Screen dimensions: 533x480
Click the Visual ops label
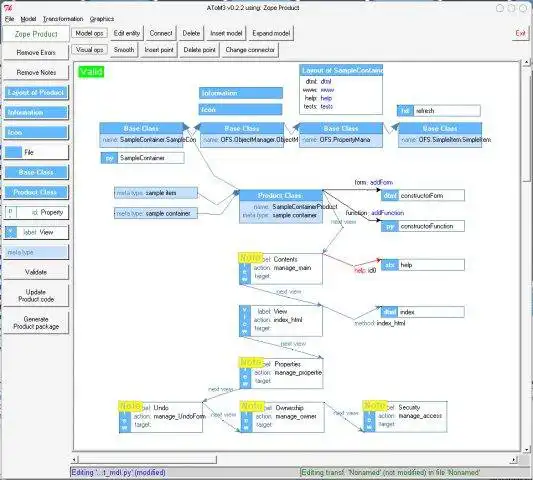pos(89,50)
